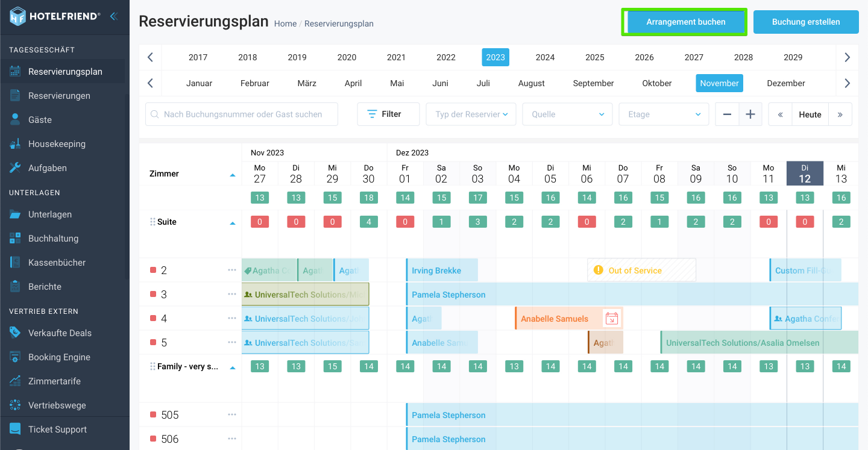Select the month November
Image resolution: width=868 pixels, height=450 pixels.
point(720,83)
